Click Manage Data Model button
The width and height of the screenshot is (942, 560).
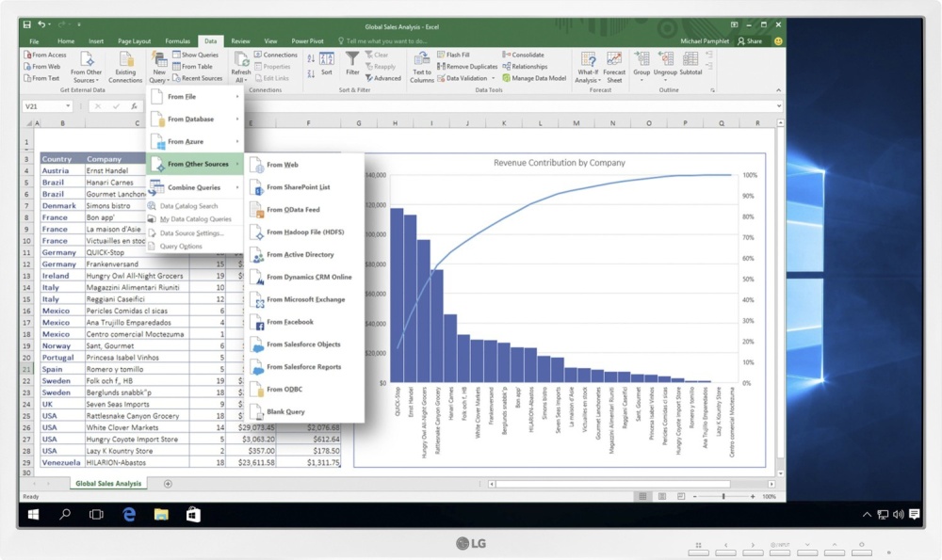click(x=534, y=78)
